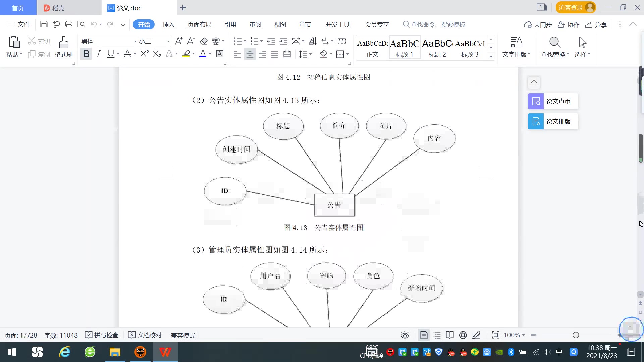Apply superscript formatting
Viewport: 644px width, 362px height.
[x=144, y=54]
